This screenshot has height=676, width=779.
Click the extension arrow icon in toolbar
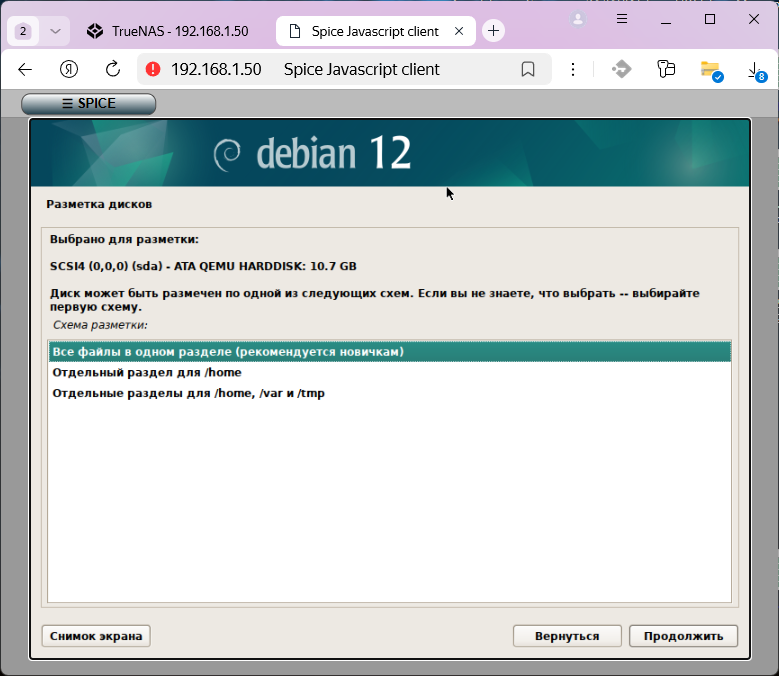pyautogui.click(x=622, y=69)
